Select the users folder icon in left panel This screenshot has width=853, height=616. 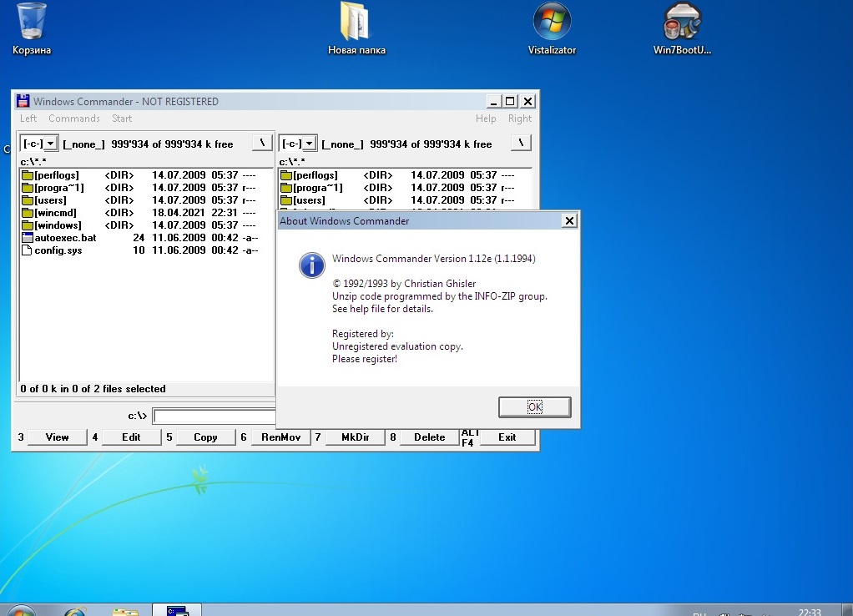28,200
